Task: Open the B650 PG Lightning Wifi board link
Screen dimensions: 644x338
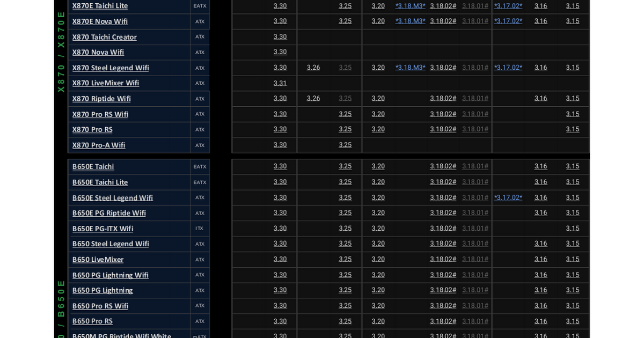Action: point(111,275)
